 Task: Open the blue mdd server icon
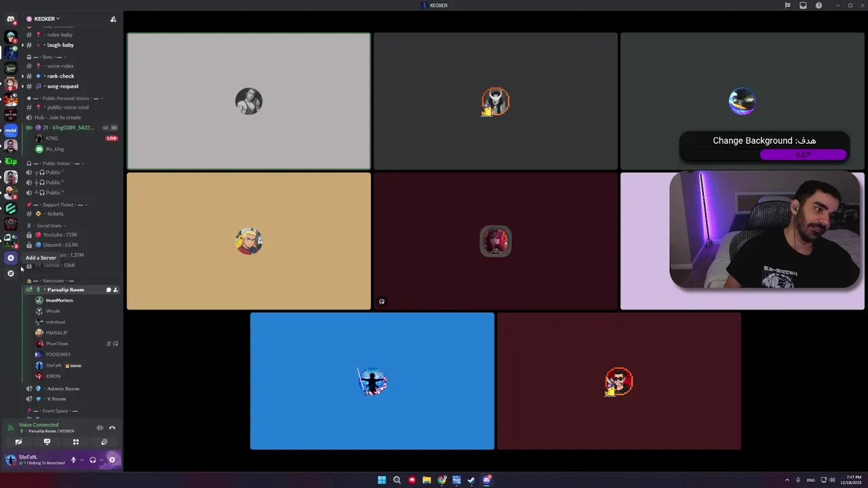[10, 130]
